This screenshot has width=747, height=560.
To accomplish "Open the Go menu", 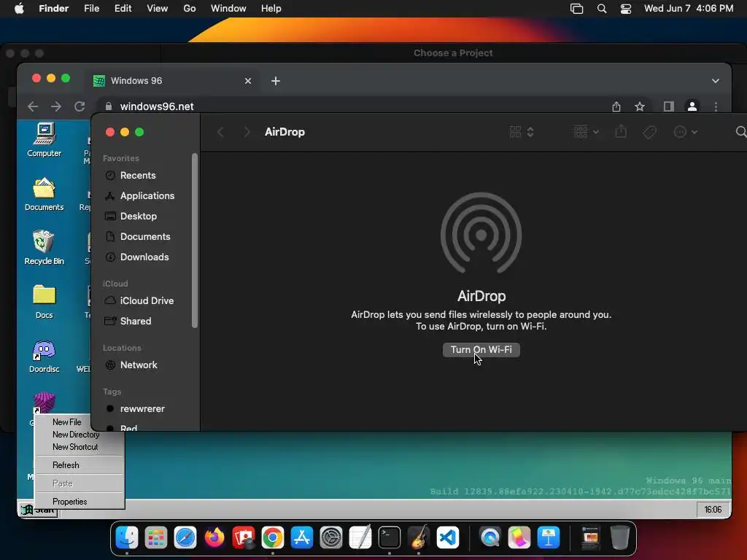I will [190, 9].
